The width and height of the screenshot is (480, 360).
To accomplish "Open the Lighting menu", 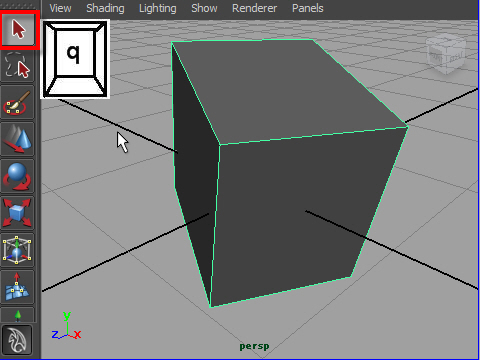I will [x=158, y=8].
